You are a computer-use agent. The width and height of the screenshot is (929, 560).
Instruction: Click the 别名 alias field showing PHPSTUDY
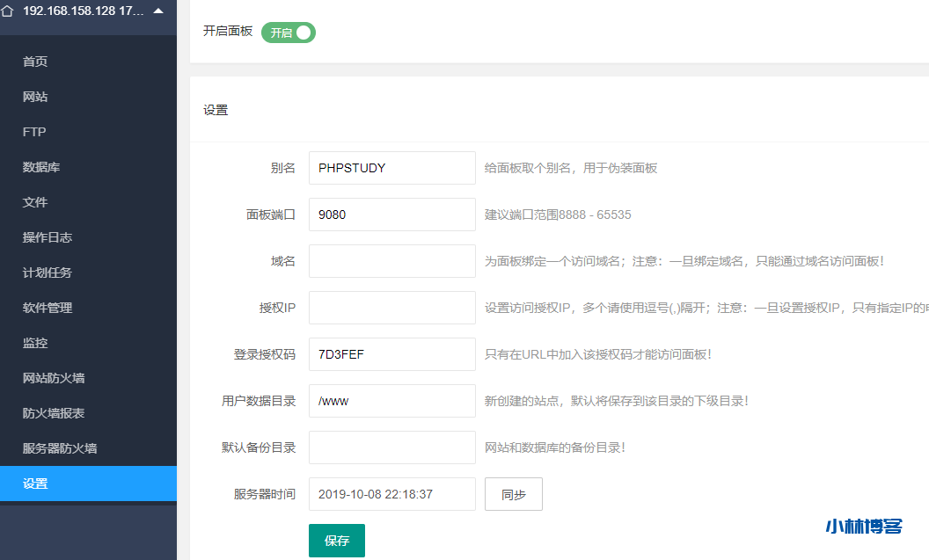391,167
